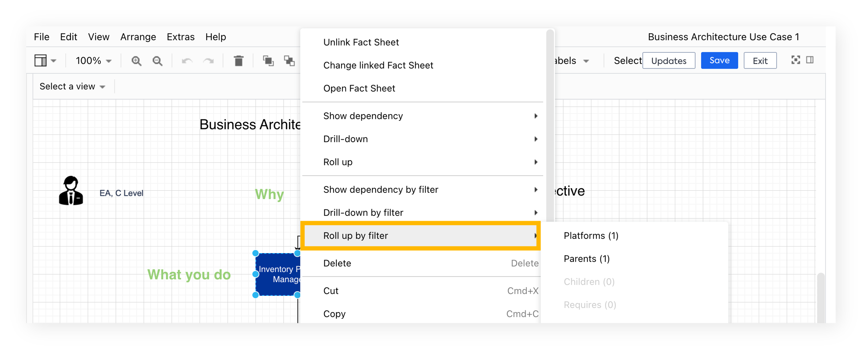Open the 100% zoom level dropdown
The height and width of the screenshot is (355, 868).
click(x=93, y=61)
